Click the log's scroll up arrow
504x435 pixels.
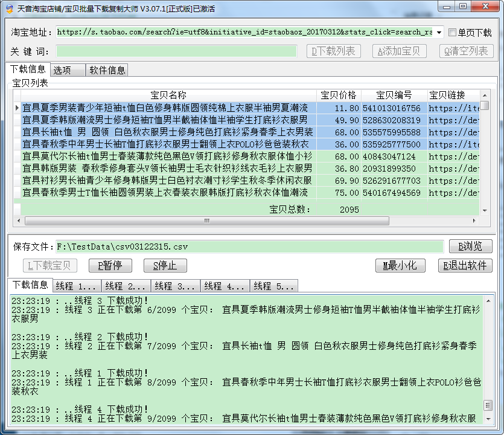click(488, 301)
